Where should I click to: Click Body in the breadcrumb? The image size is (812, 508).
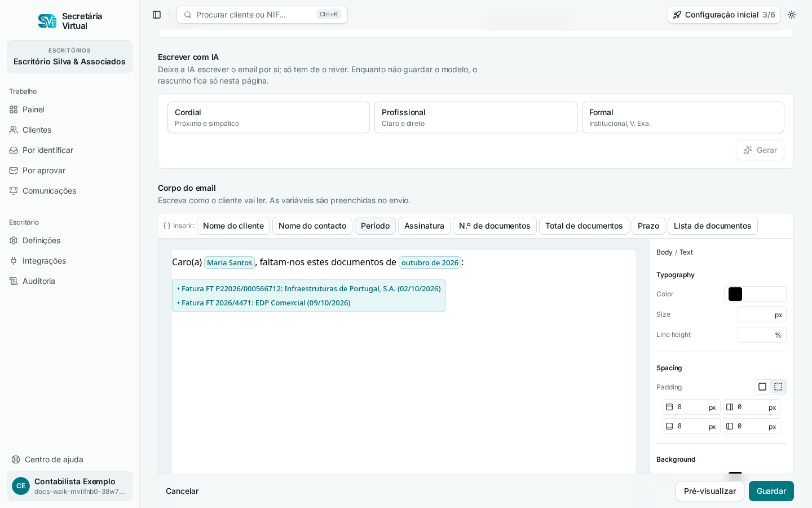(664, 252)
